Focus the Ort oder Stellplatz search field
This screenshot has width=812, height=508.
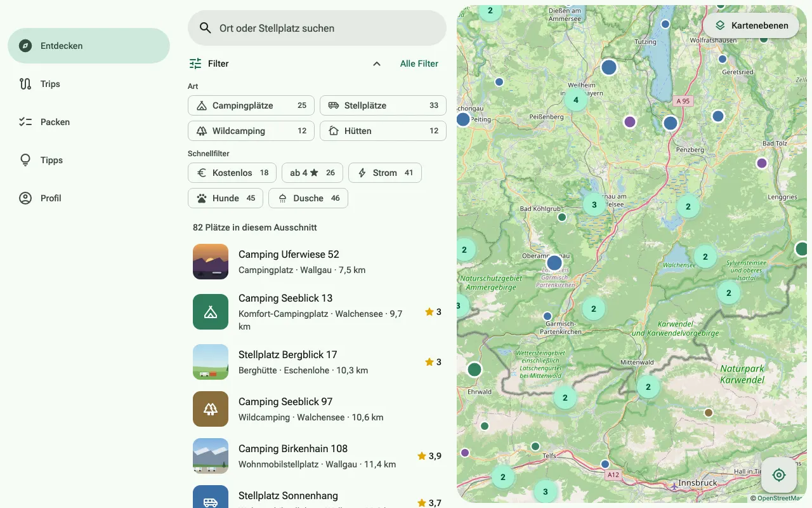317,28
